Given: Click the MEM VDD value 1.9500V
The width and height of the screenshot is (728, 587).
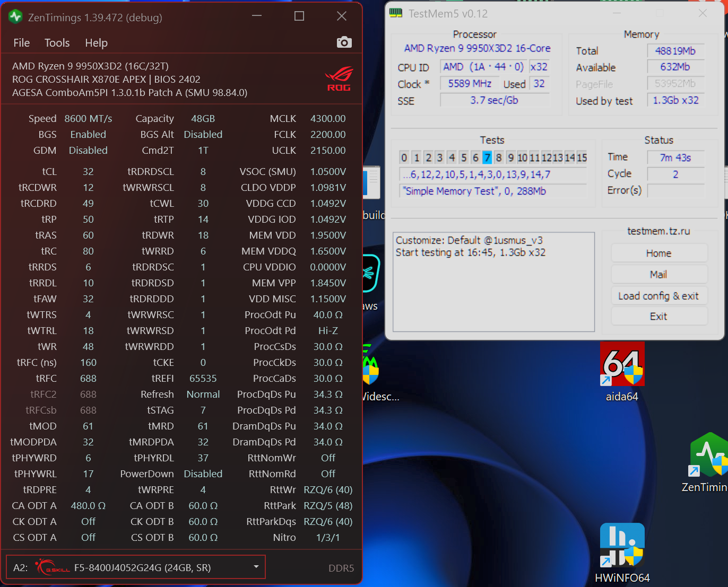Looking at the screenshot, I should point(328,235).
